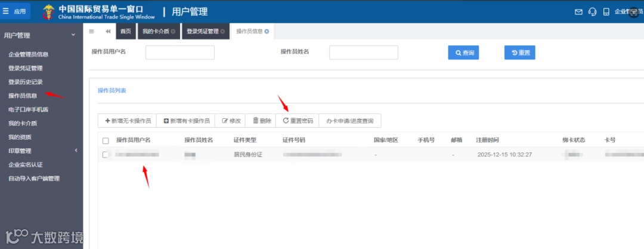Screen dimensions: 644x249
Task: Click the 卡号 column header
Action: (610, 140)
